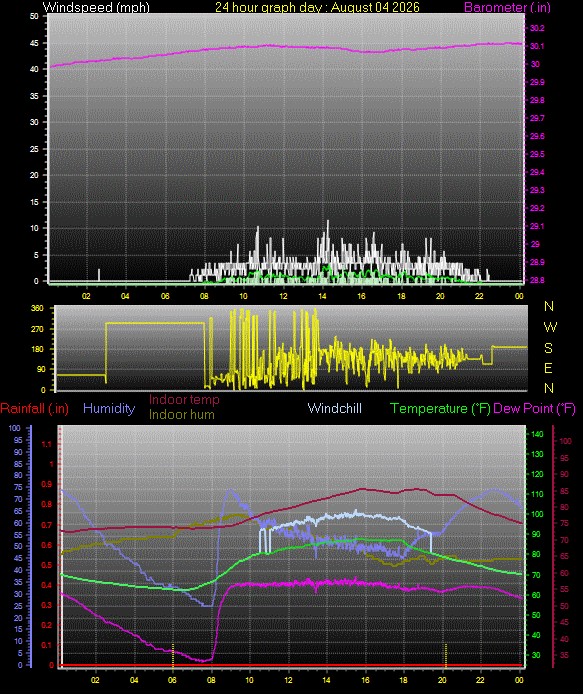This screenshot has height=694, width=583.
Task: Click the Humidity legend label
Action: coord(109,408)
